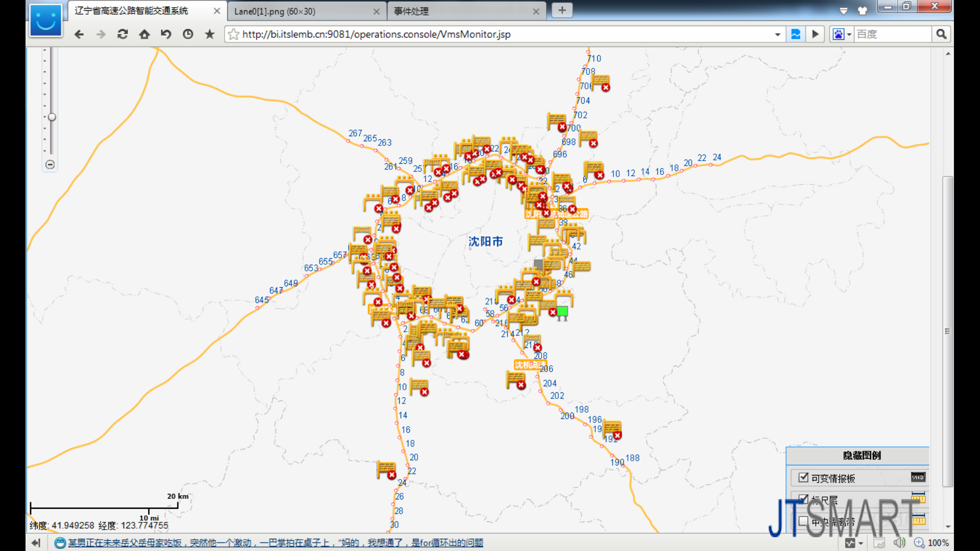Close the Lane0[1].png tab
Image resolution: width=980 pixels, height=551 pixels.
click(376, 11)
